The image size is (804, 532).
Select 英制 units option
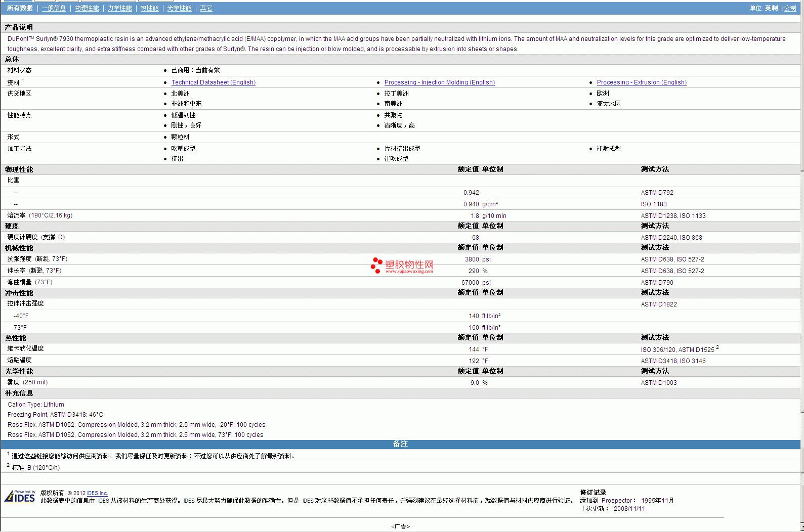tap(771, 8)
